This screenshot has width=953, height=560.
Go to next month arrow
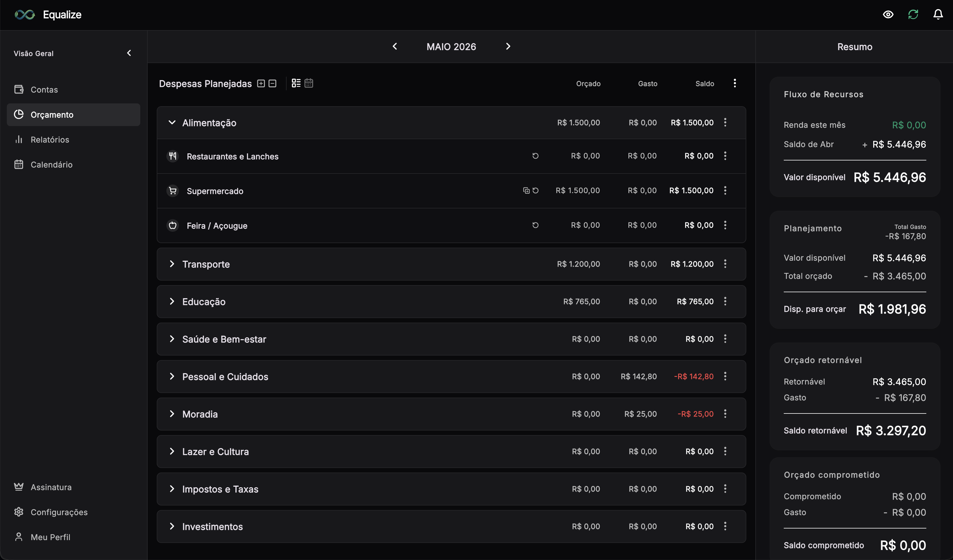[x=508, y=46]
